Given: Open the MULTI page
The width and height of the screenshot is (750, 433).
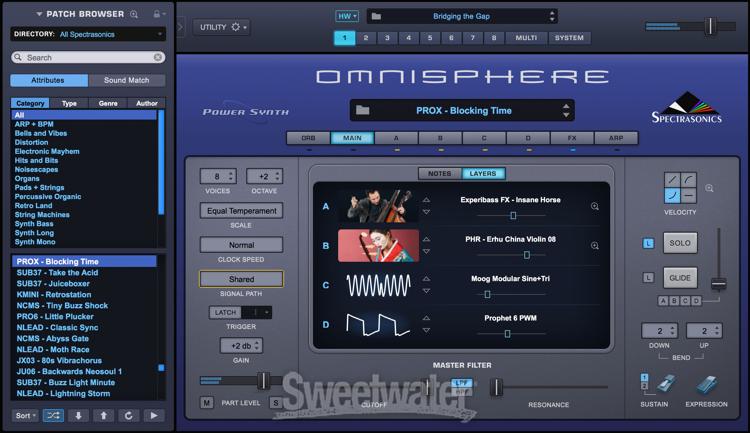Looking at the screenshot, I should tap(526, 37).
